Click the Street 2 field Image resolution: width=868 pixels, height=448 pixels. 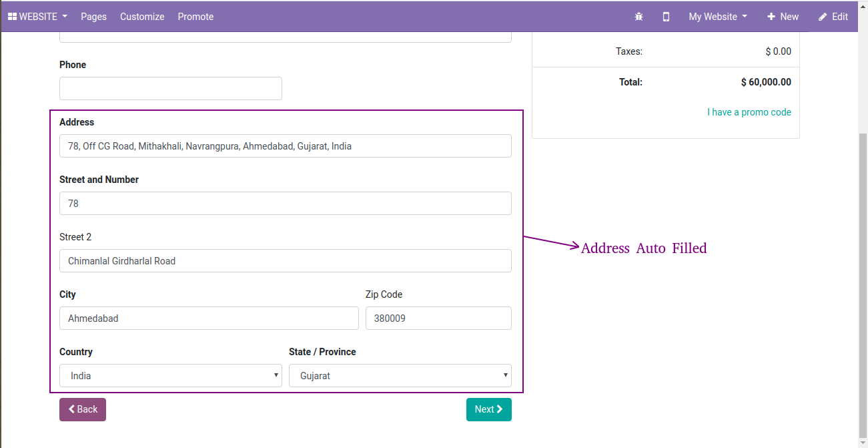286,261
